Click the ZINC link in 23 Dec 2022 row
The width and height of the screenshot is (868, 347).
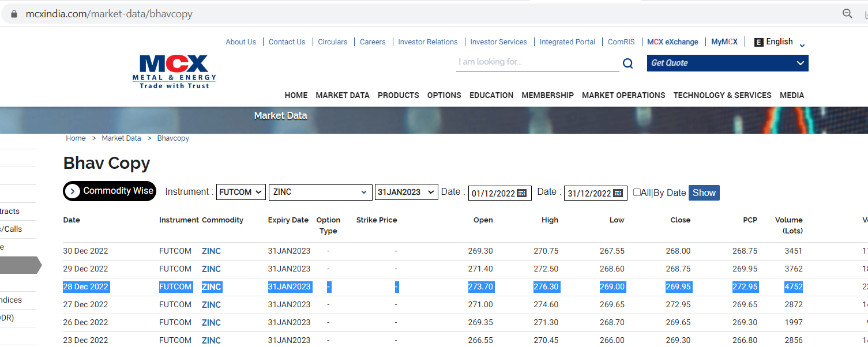(211, 341)
